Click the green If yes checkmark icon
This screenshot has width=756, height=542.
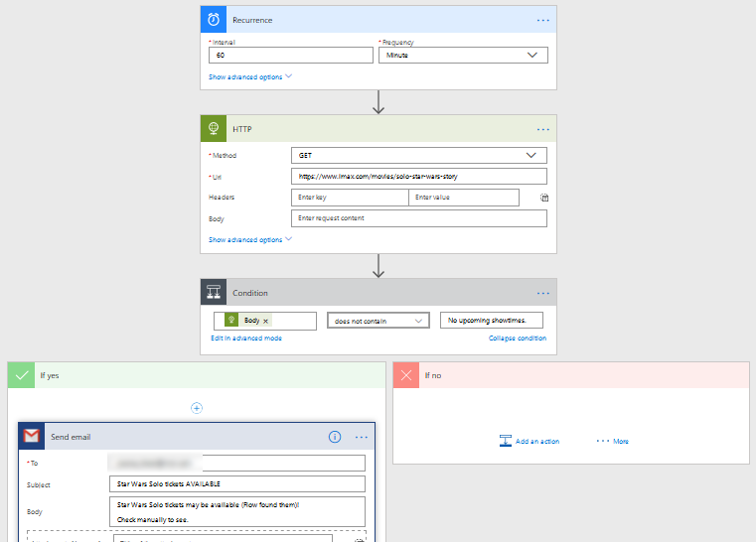pos(21,375)
